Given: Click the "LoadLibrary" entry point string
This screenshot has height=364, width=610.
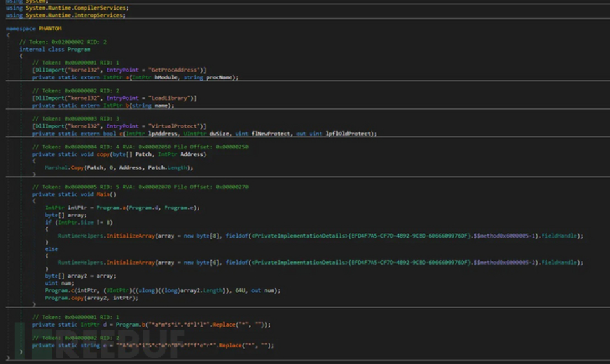Looking at the screenshot, I should click(170, 98).
